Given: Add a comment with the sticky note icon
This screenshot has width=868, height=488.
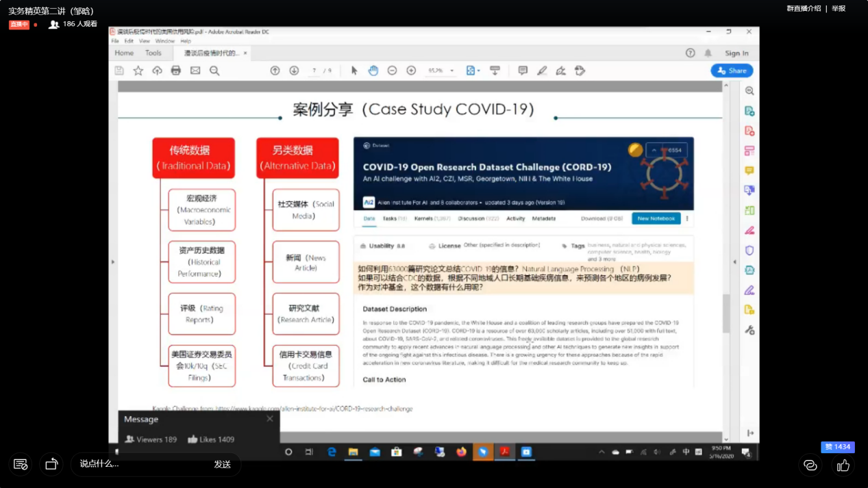Looking at the screenshot, I should [x=523, y=70].
